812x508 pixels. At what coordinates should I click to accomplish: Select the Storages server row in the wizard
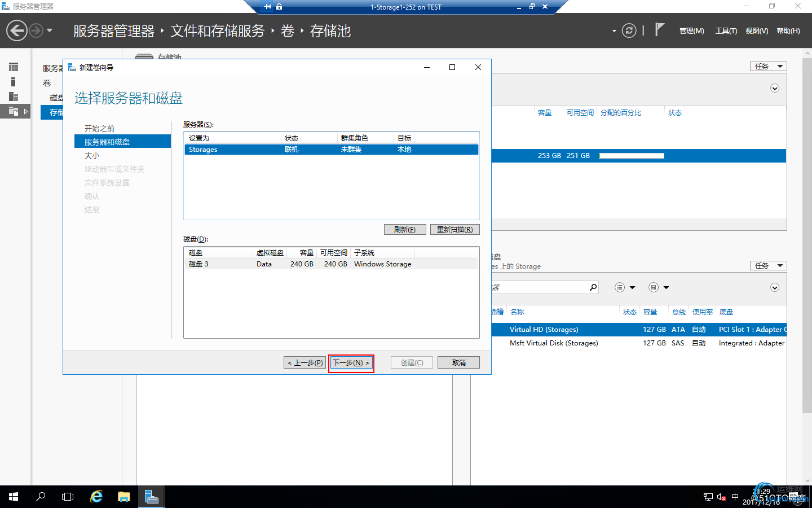332,150
